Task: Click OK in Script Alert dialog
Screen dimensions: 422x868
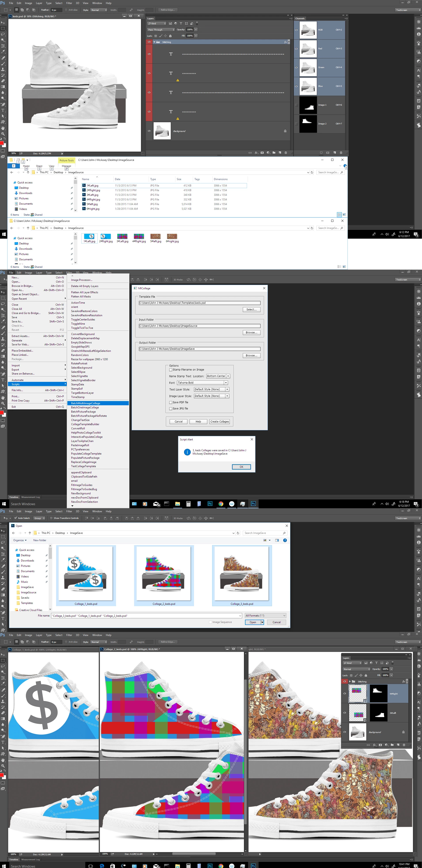Action: pos(241,467)
